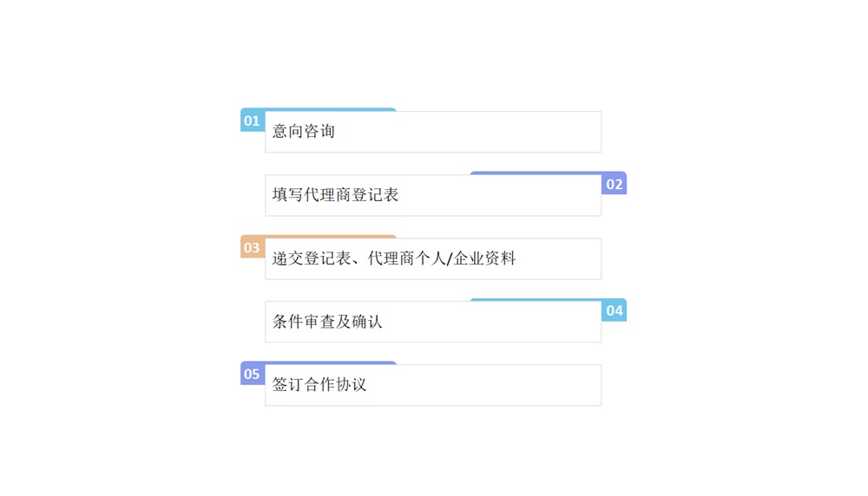This screenshot has width=868, height=496.
Task: Click the blue 01 step badge
Action: (253, 121)
